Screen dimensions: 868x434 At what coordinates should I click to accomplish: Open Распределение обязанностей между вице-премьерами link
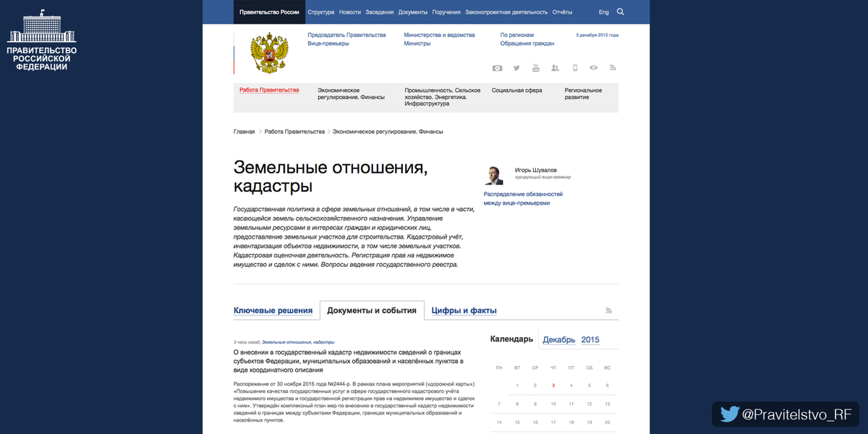tap(523, 198)
